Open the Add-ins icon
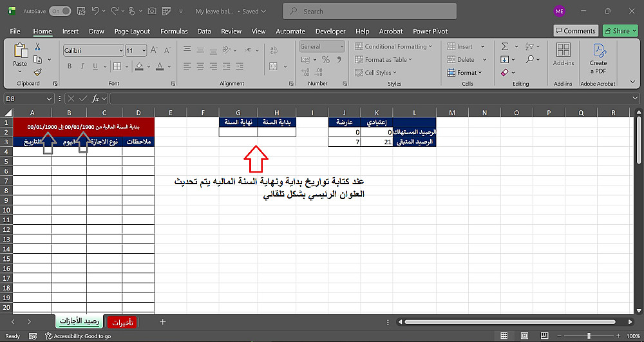 coord(563,54)
